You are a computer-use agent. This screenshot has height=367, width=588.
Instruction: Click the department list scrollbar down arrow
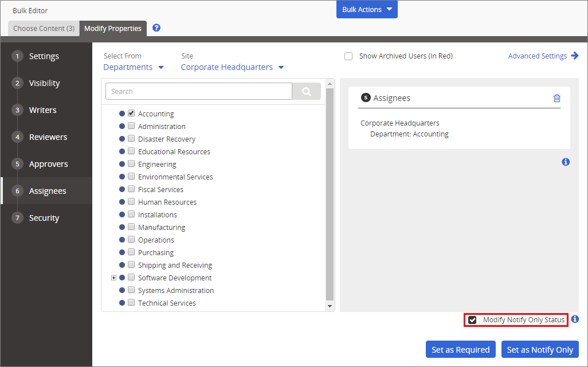[330, 306]
